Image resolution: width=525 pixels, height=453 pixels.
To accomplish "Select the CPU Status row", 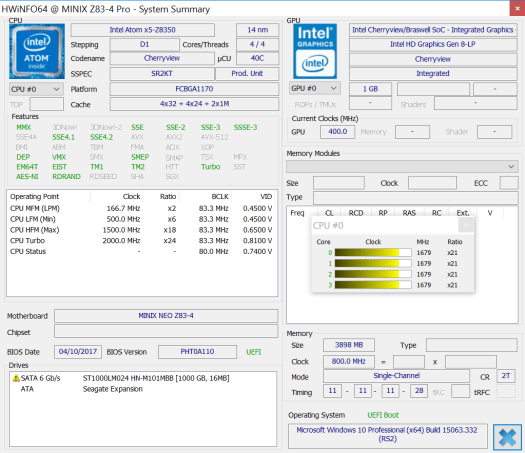I will [x=141, y=251].
